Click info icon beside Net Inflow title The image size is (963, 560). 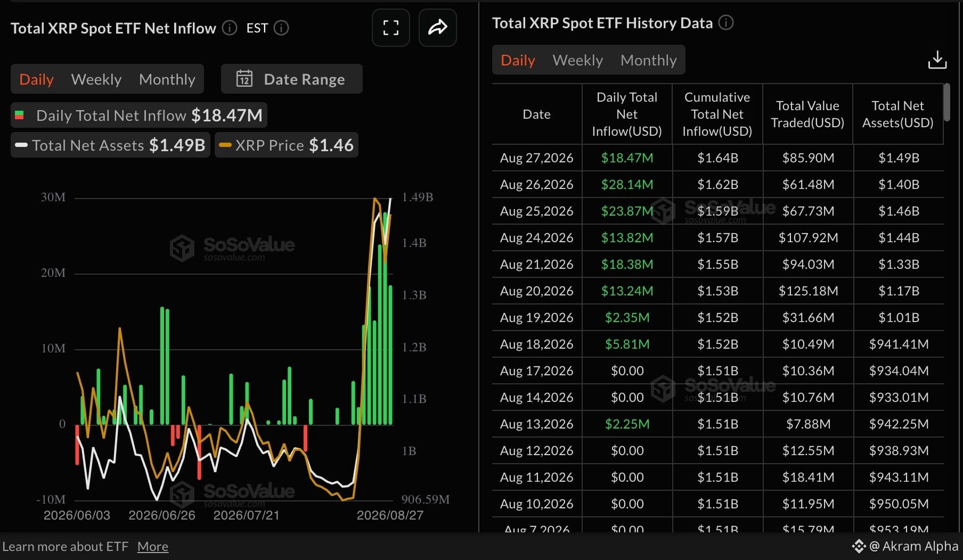click(230, 28)
